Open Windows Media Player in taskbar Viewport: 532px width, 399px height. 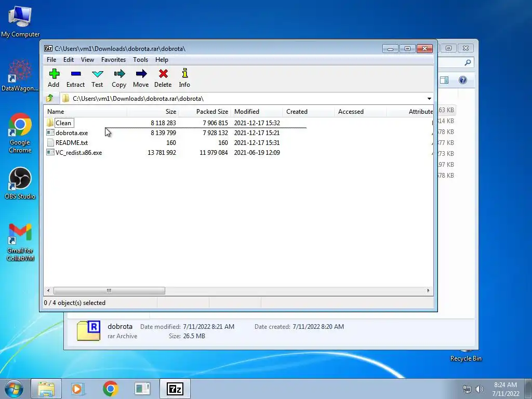[x=78, y=389]
